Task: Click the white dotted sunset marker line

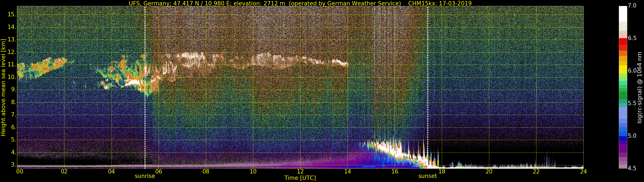Action: click(428, 87)
